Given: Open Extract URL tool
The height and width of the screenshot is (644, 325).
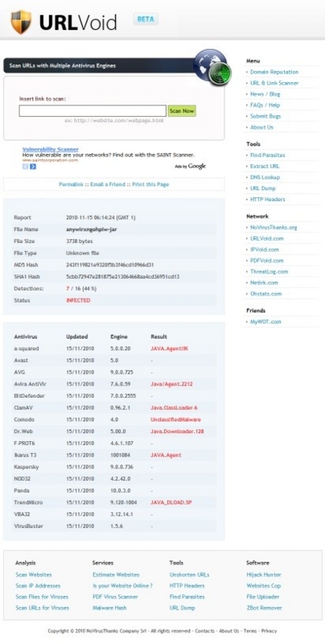Looking at the screenshot, I should coord(265,167).
